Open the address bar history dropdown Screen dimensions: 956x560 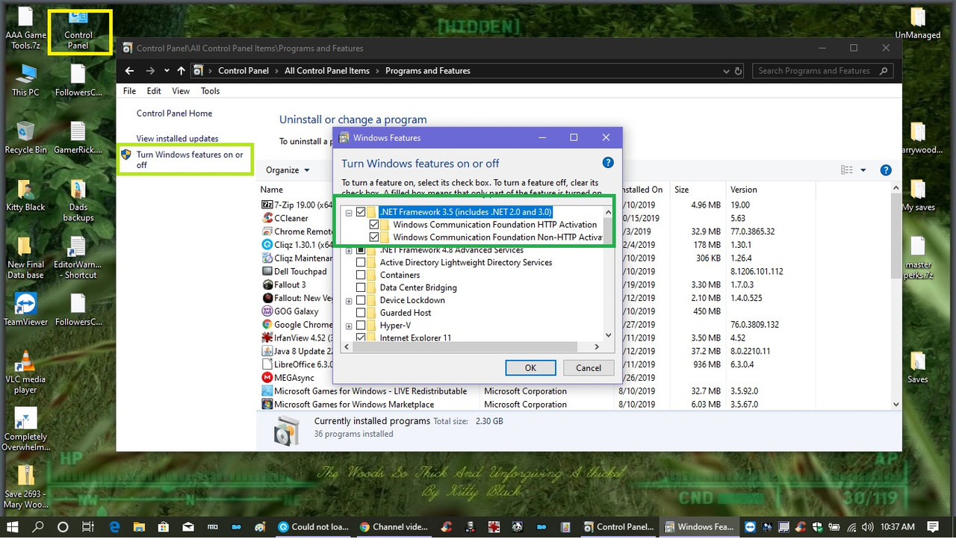726,71
